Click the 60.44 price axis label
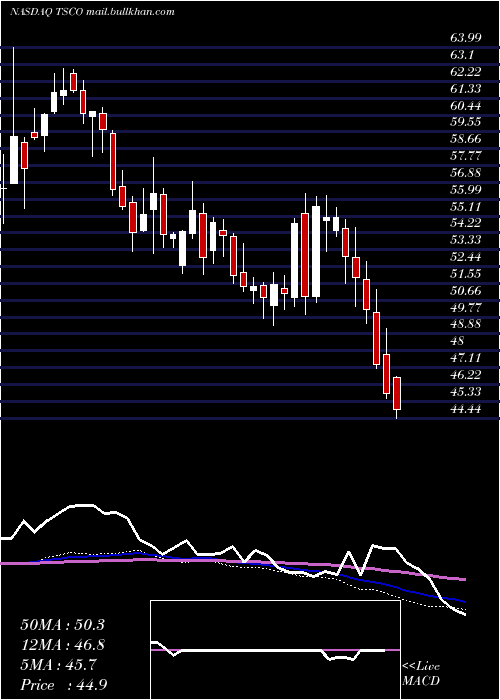The height and width of the screenshot is (700, 500). (466, 106)
